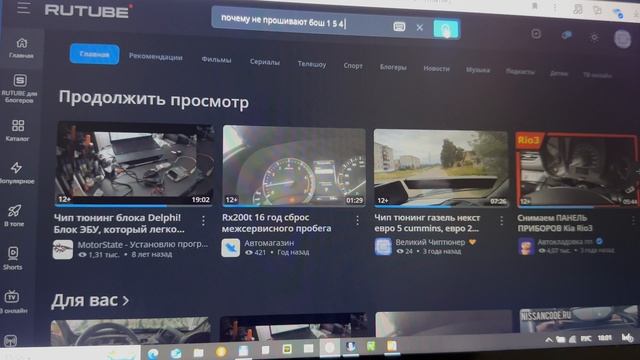Switch the РУС input language indicator
This screenshot has height=360, width=640.
tap(586, 338)
